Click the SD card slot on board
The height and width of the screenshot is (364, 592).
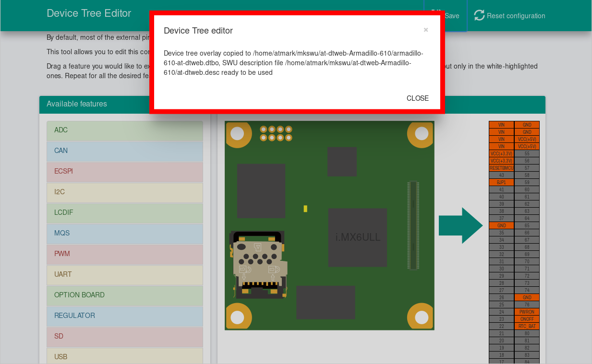pos(258,264)
